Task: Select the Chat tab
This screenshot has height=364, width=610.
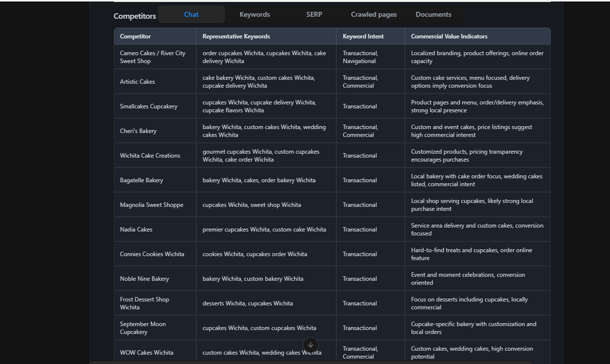Action: tap(191, 14)
